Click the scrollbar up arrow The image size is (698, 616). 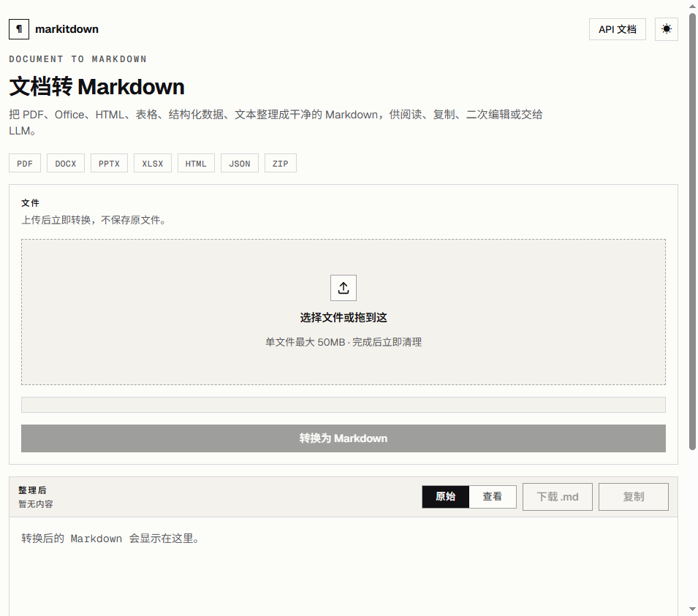tap(692, 7)
